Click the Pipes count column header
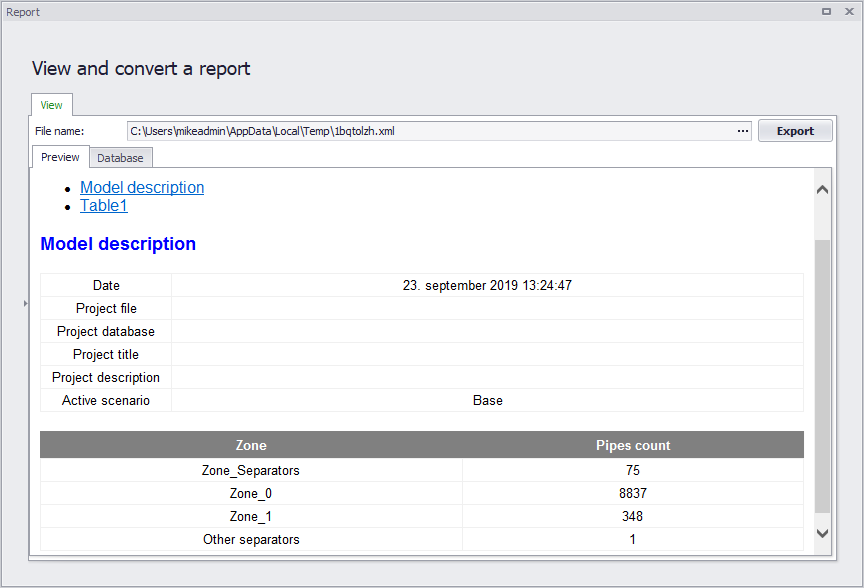 633,445
